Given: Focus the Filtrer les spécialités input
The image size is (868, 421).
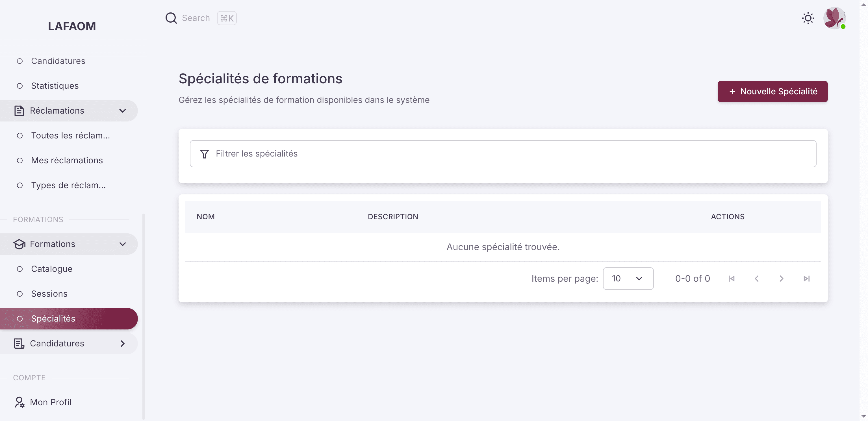Looking at the screenshot, I should pos(503,154).
